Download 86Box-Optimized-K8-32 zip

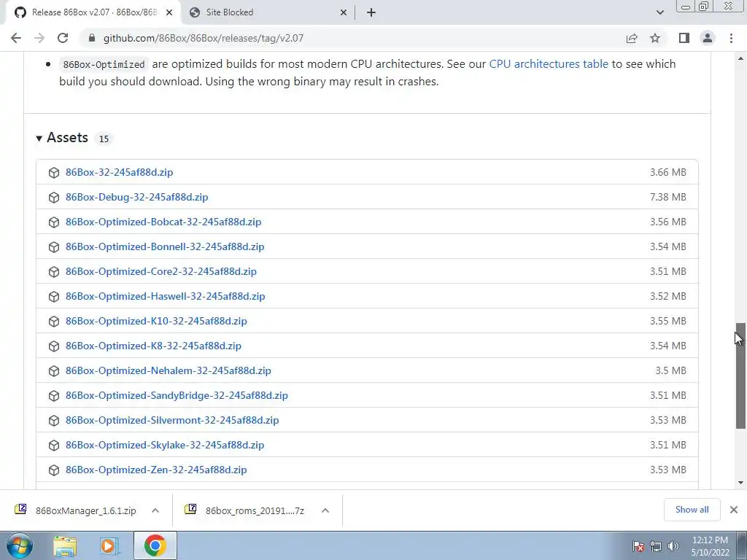coord(153,346)
